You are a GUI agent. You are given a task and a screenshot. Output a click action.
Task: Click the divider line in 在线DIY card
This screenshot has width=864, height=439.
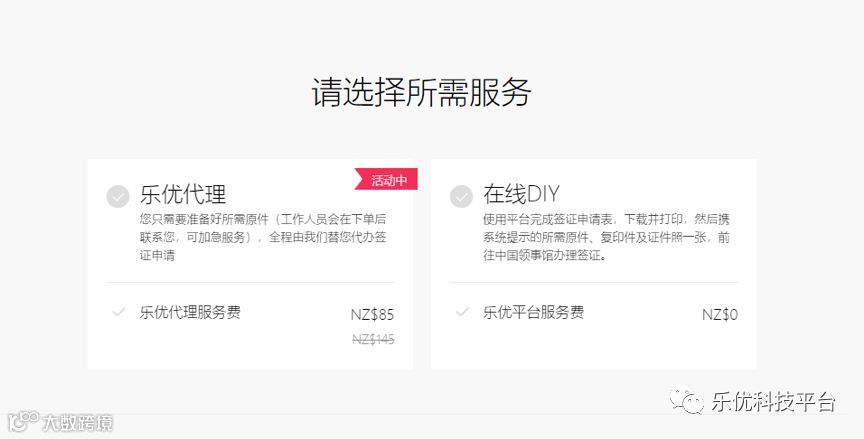point(593,283)
